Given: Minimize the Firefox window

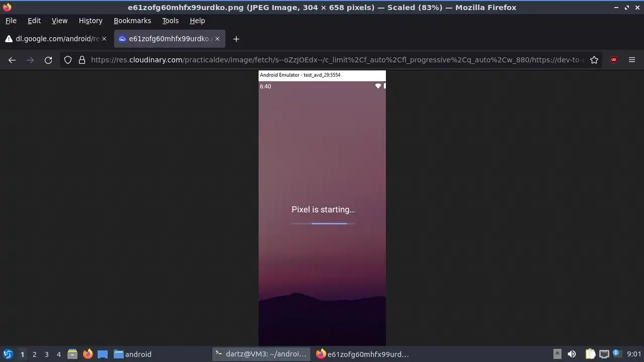Looking at the screenshot, I should click(x=616, y=8).
